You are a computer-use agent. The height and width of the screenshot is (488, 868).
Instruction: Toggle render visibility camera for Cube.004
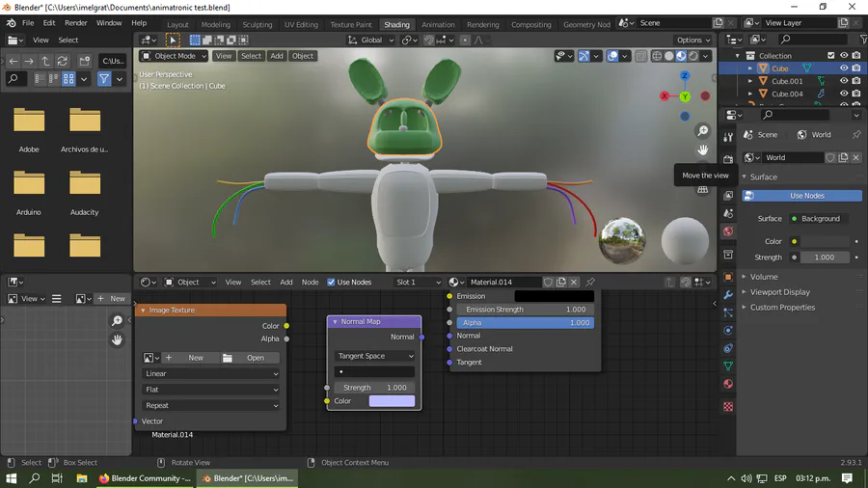(856, 95)
